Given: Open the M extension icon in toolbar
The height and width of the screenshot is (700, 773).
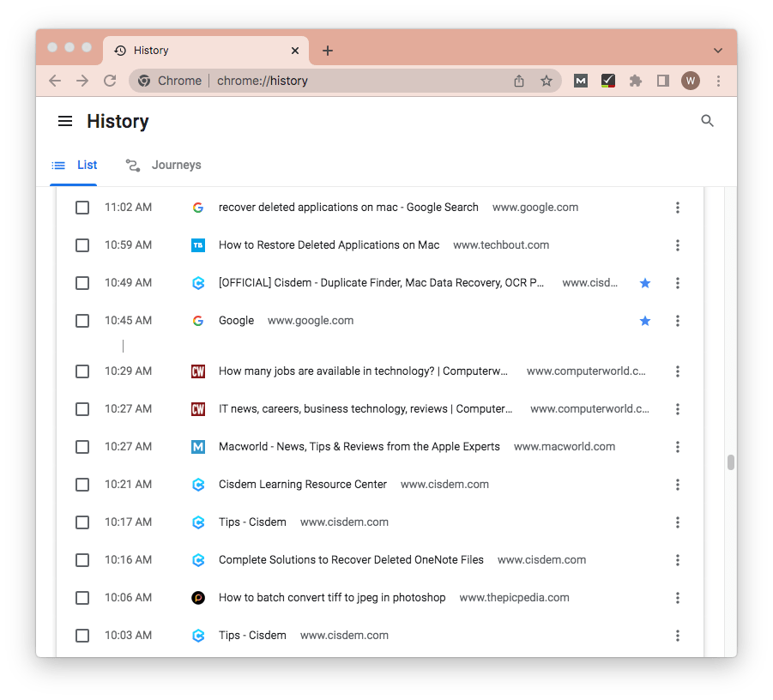Looking at the screenshot, I should click(x=580, y=81).
